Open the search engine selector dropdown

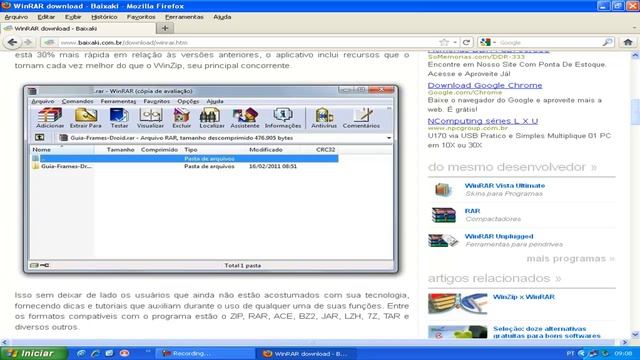494,42
